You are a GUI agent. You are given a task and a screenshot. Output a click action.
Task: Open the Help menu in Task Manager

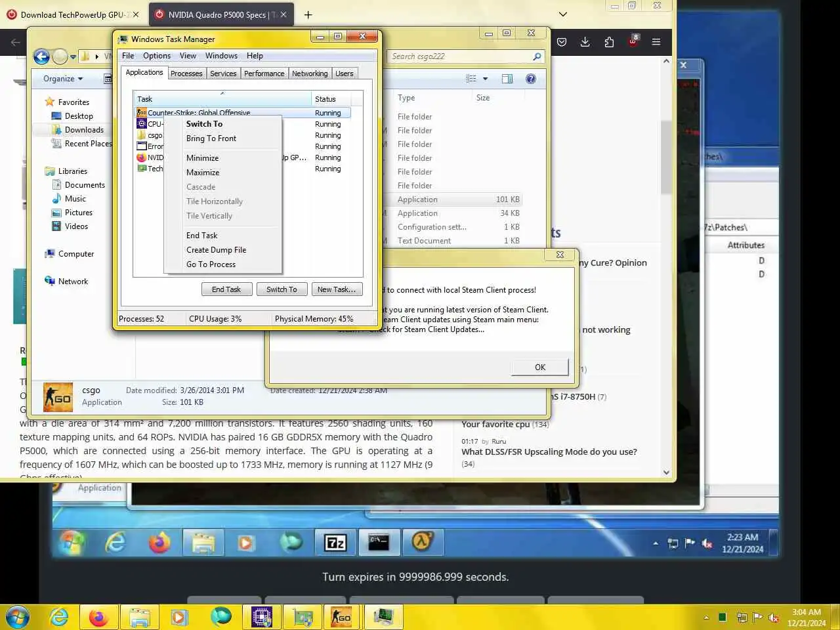click(255, 56)
